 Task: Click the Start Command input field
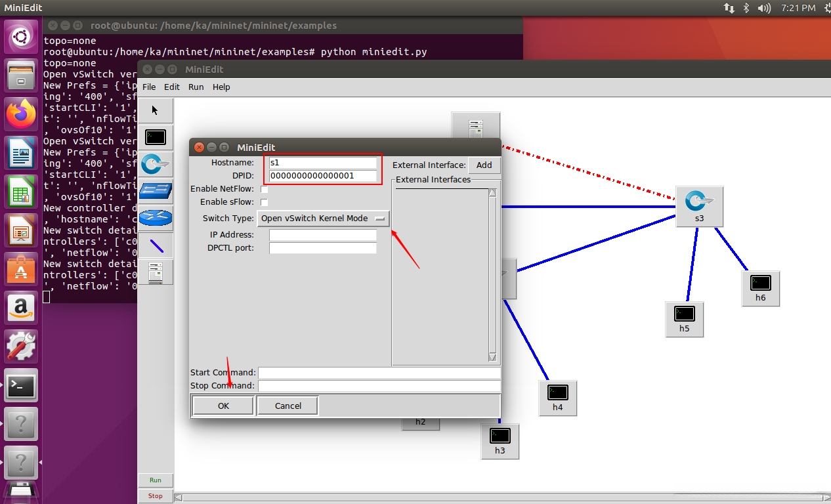379,373
